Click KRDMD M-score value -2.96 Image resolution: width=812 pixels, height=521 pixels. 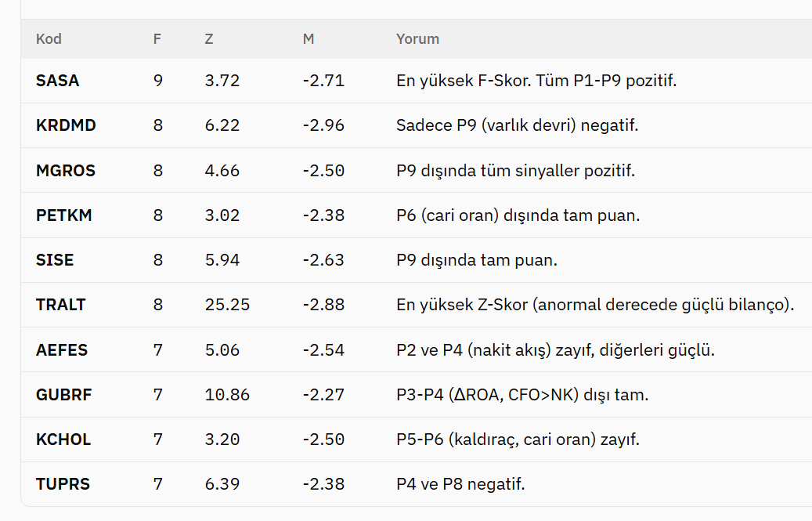323,125
